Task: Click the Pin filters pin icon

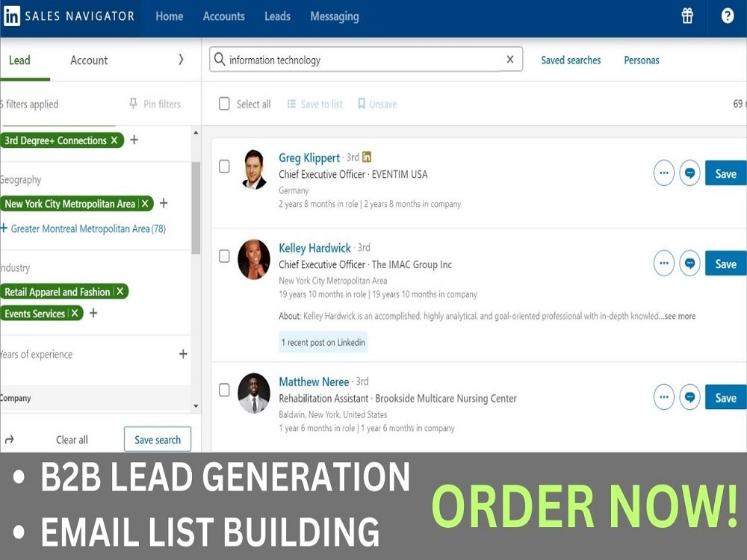Action: (134, 103)
